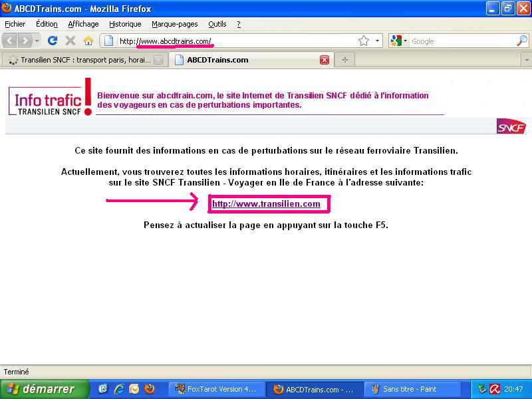Open the Affichage menu
This screenshot has width=532, height=399.
[x=83, y=24]
